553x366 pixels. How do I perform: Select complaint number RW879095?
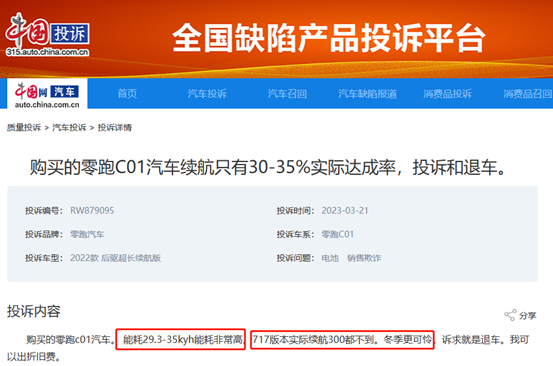pyautogui.click(x=92, y=211)
